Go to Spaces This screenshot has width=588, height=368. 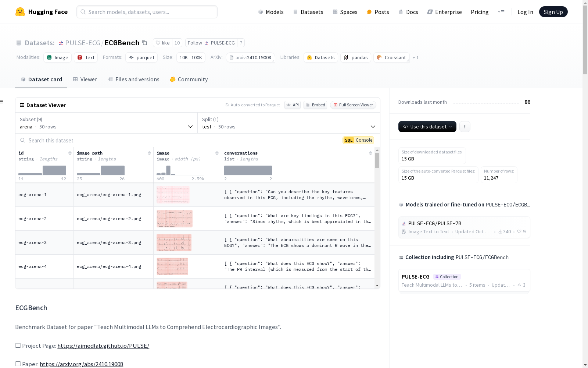[345, 12]
